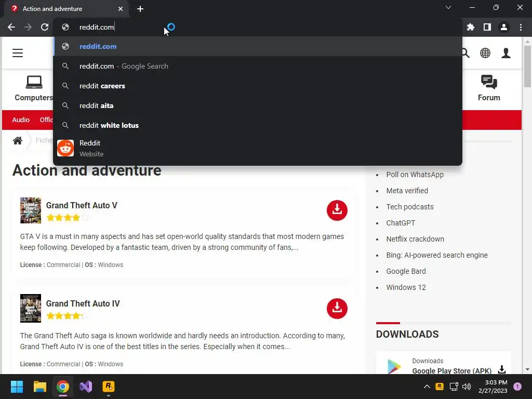The image size is (532, 399).
Task: Open the Chrome profile avatar
Action: (x=504, y=27)
